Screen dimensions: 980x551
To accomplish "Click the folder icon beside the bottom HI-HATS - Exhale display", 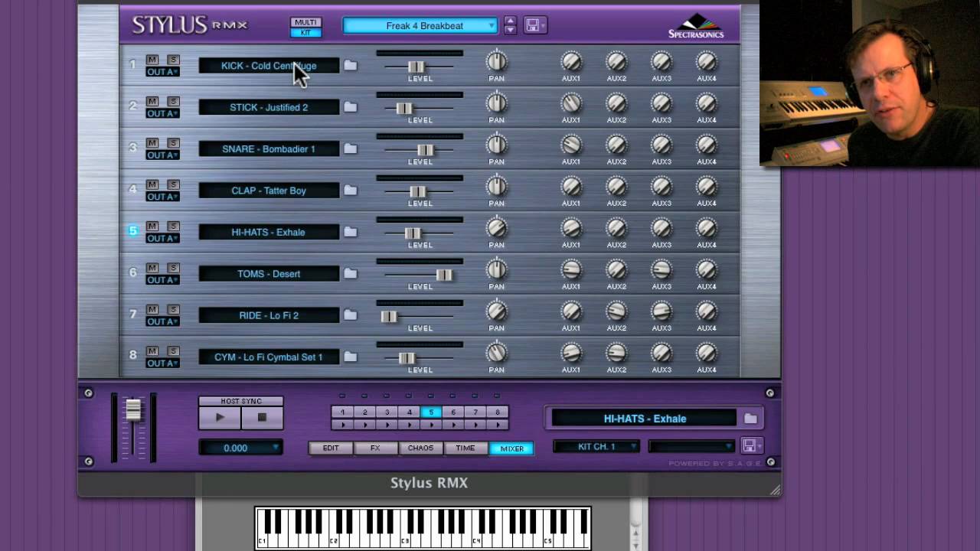I will (750, 419).
